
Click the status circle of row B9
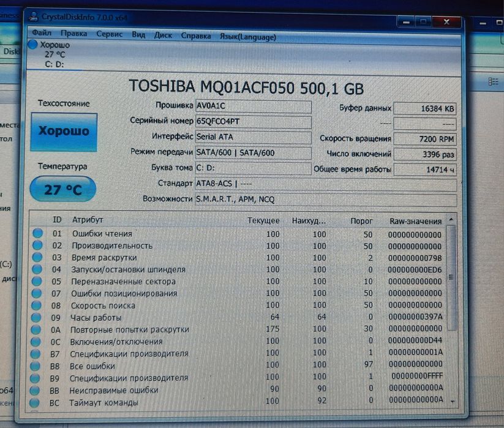pyautogui.click(x=35, y=378)
